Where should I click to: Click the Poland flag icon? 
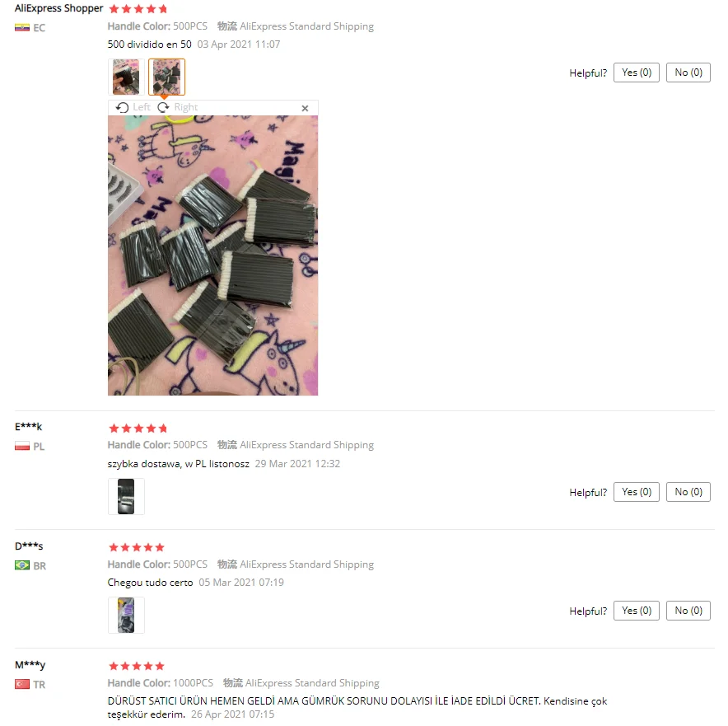(x=21, y=447)
